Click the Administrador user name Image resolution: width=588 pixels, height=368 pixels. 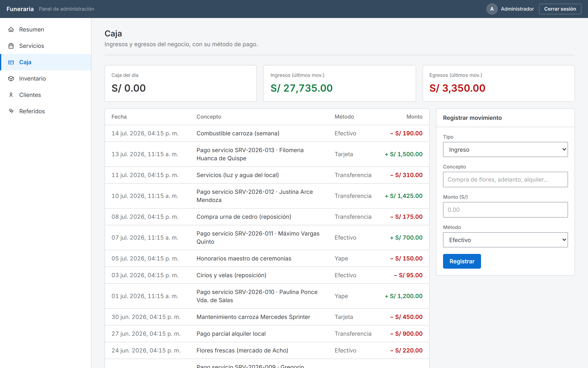click(517, 9)
